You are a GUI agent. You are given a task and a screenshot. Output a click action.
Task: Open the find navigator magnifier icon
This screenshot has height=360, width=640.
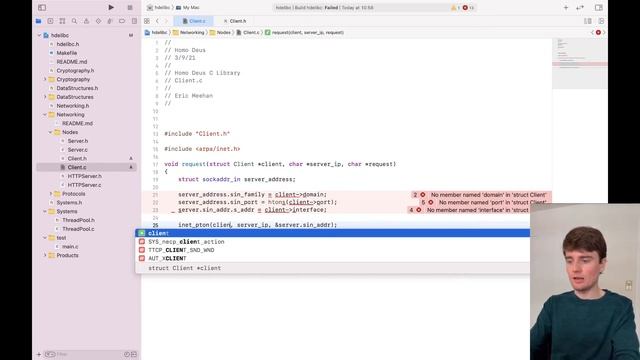click(74, 21)
